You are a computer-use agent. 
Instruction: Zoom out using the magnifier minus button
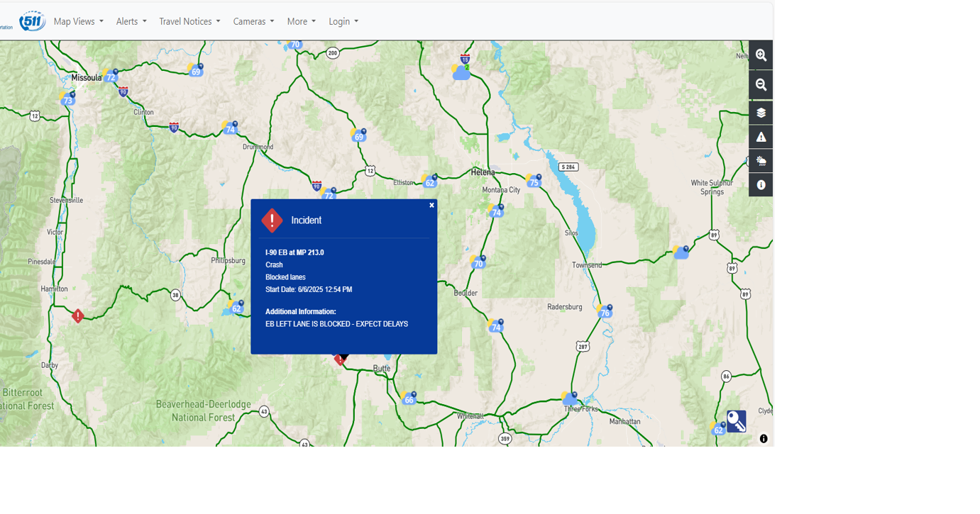pos(761,85)
